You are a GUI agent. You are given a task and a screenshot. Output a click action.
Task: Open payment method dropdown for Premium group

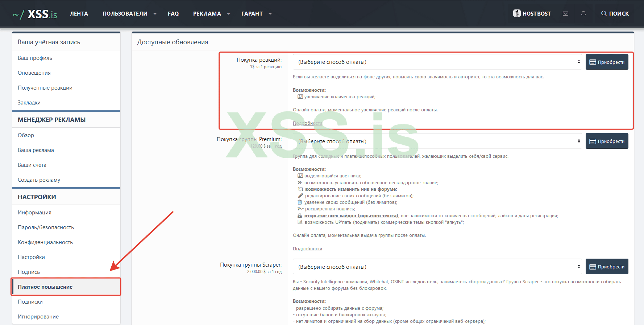(x=437, y=141)
